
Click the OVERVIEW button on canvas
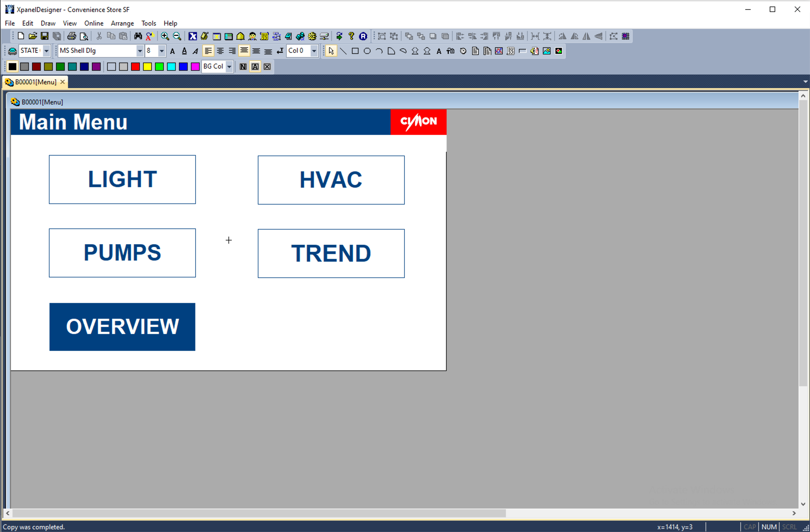(122, 326)
